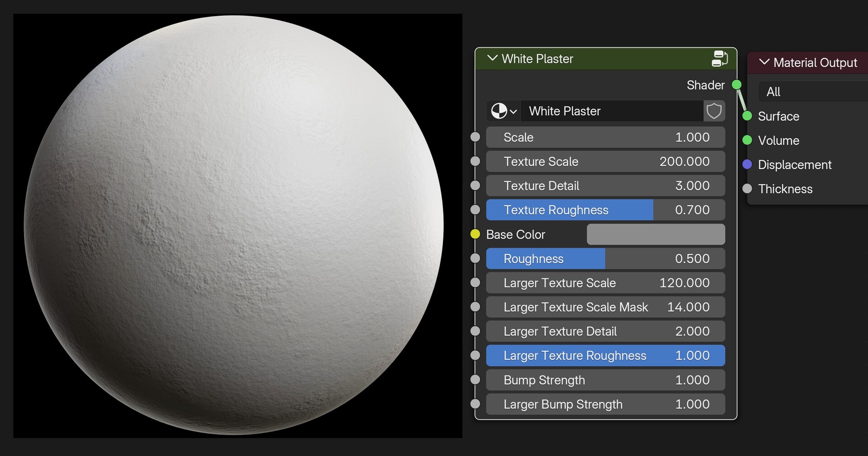The image size is (868, 456).
Task: Click the Shader output socket
Action: 736,85
